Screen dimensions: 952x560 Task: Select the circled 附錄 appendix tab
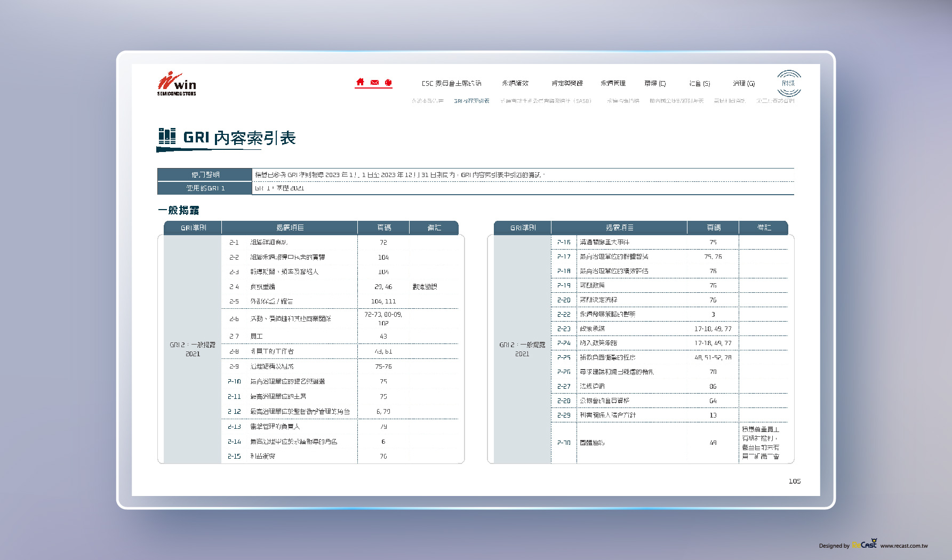pos(789,83)
